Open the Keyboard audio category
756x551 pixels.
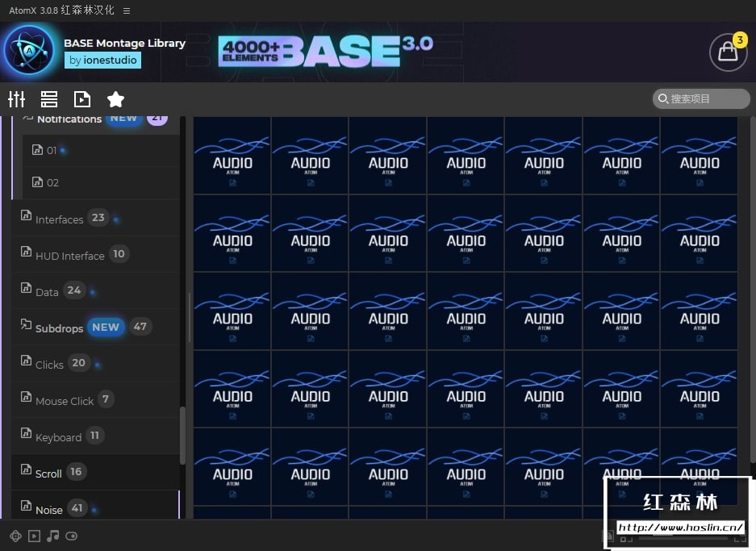95,436
